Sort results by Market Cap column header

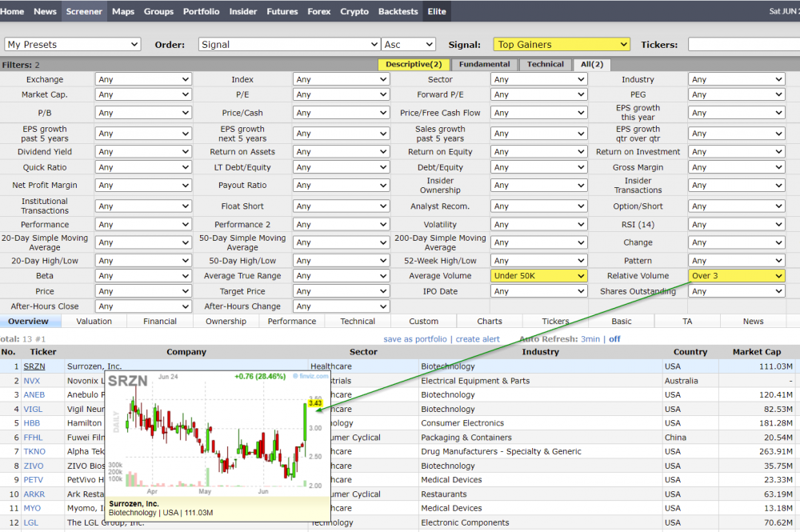tap(757, 352)
